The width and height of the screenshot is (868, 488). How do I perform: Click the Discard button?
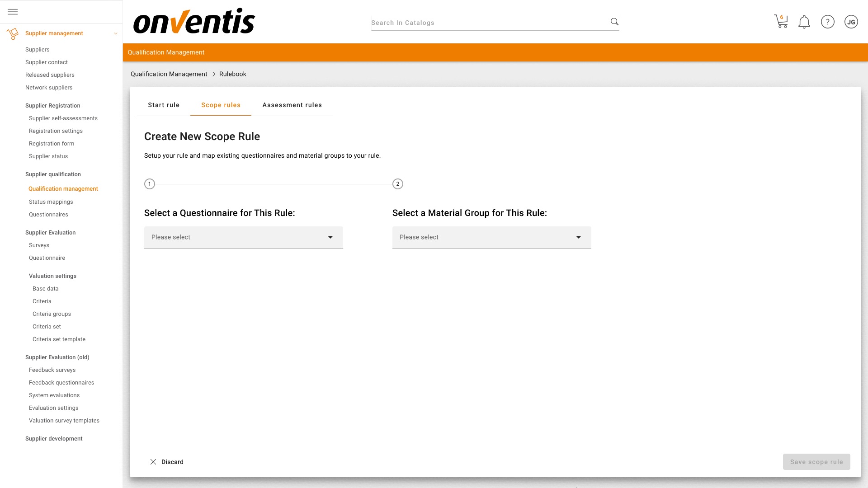167,462
